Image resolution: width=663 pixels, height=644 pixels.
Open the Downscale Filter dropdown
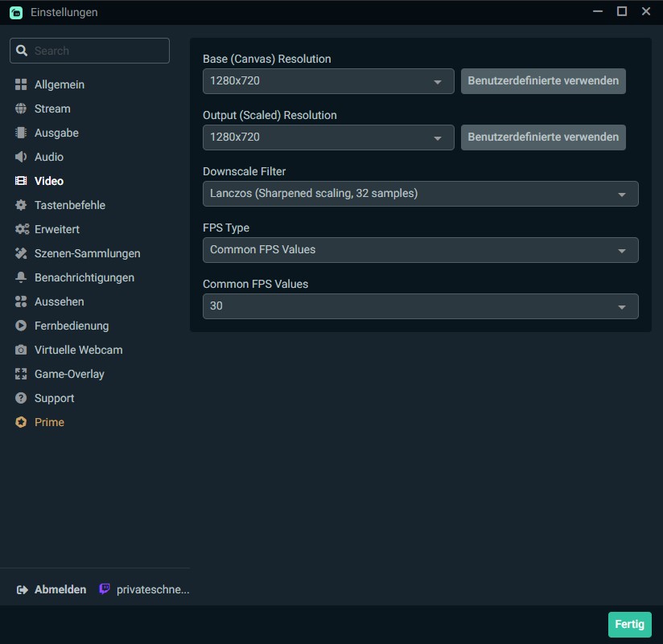[x=420, y=194]
